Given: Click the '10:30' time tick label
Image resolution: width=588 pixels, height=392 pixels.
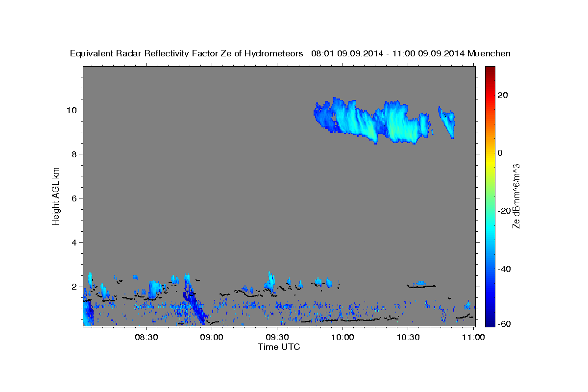Looking at the screenshot, I should 408,337.
